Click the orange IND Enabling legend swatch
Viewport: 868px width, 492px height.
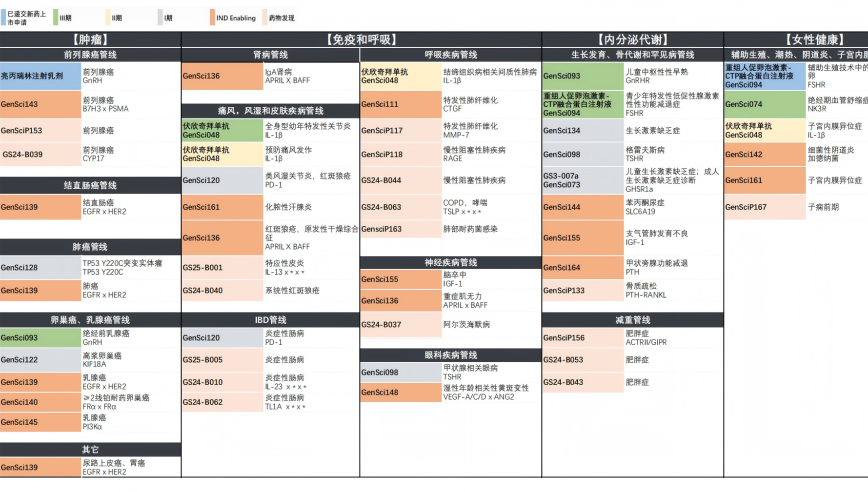212,18
